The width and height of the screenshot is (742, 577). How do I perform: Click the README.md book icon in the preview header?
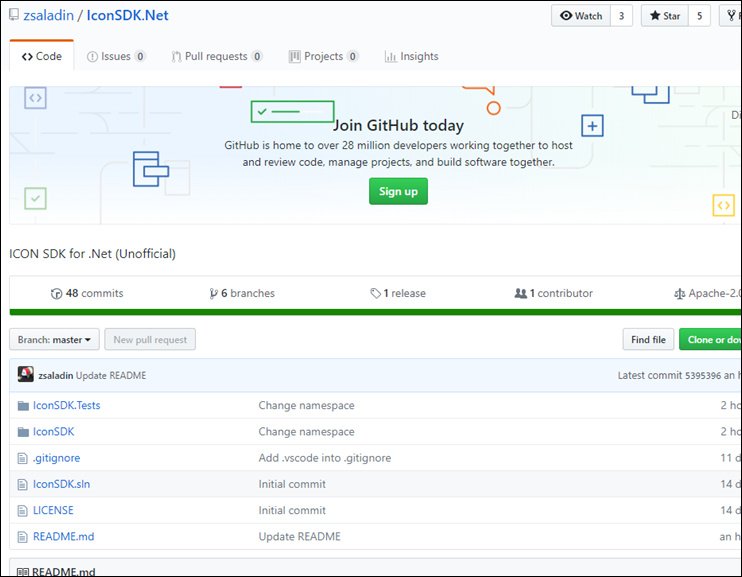(x=23, y=572)
